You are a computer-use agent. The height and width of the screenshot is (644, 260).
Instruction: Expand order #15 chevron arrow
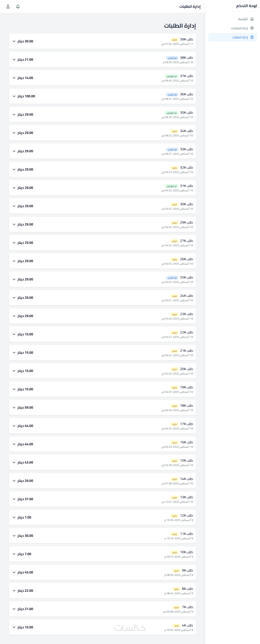coord(14,463)
